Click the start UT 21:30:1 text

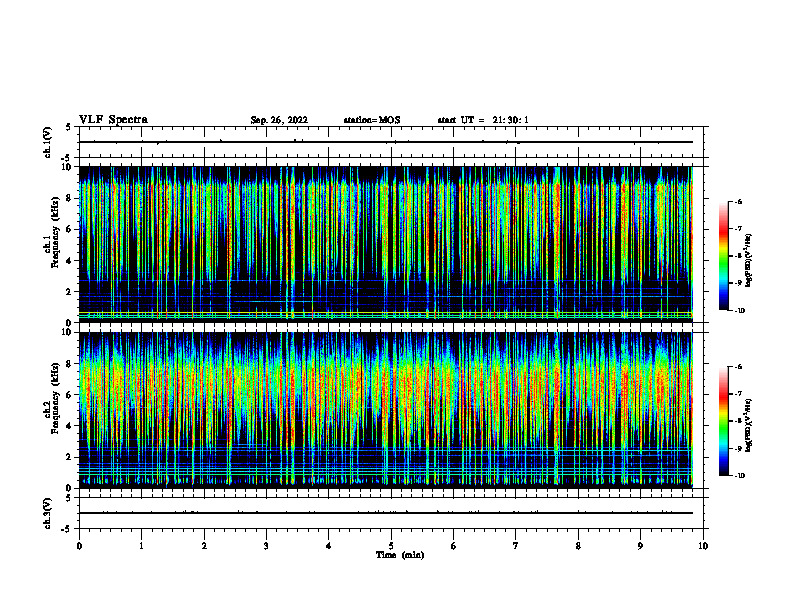[x=483, y=120]
